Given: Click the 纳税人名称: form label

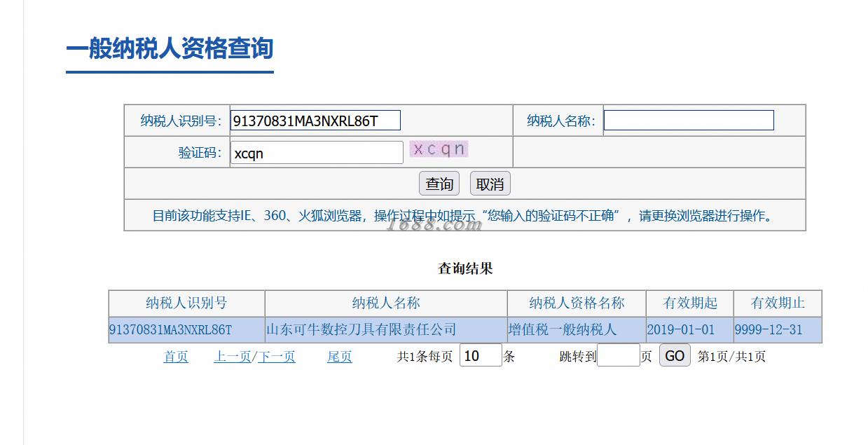Looking at the screenshot, I should 560,121.
